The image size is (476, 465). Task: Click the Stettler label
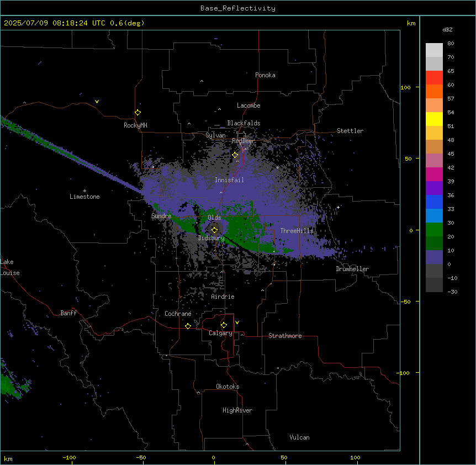click(x=350, y=131)
